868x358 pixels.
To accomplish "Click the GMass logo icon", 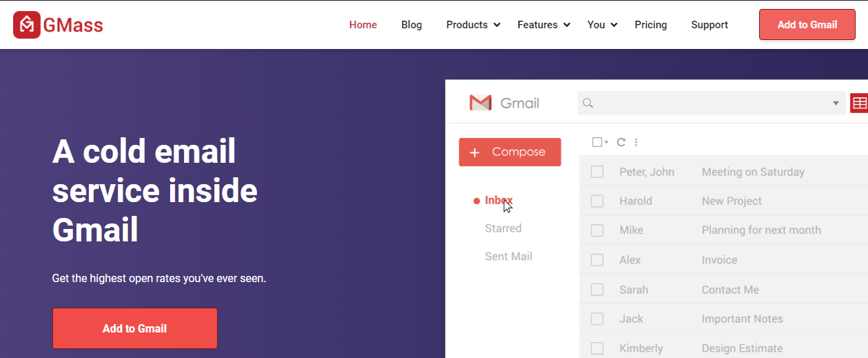I will pyautogui.click(x=27, y=25).
